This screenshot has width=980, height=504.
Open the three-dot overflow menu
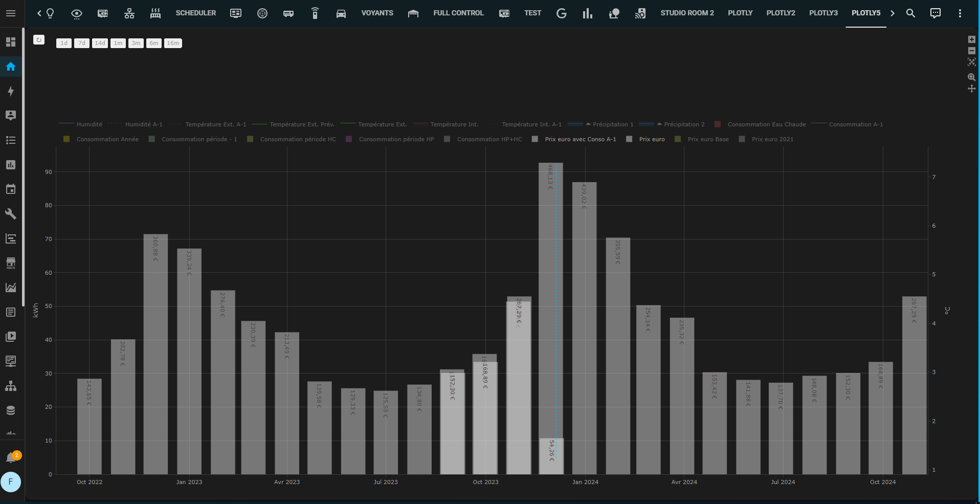[x=960, y=13]
